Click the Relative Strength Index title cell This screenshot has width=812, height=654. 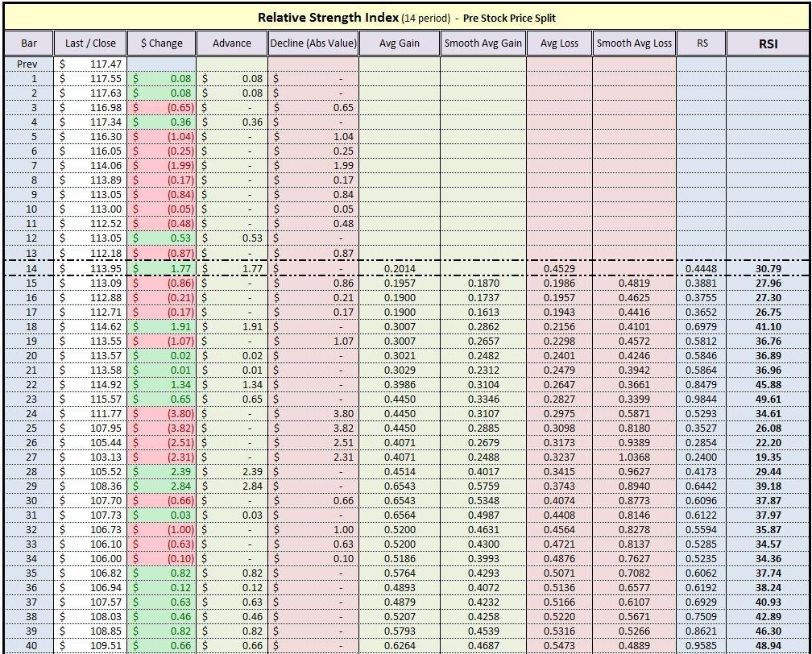(407, 18)
